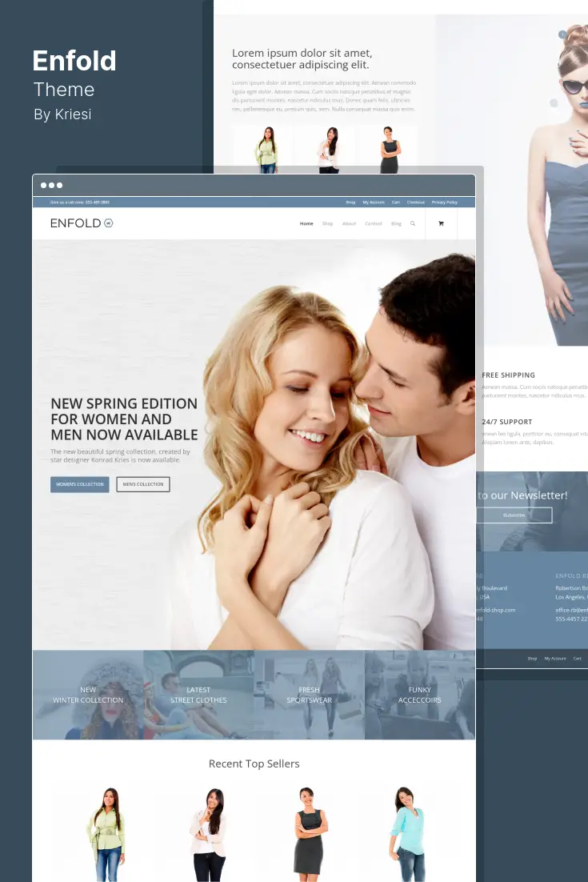Open the Latest Street Clothes tile
588x882 pixels.
tap(198, 695)
